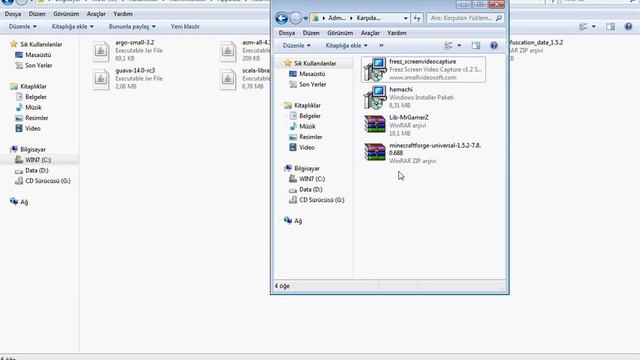
Task: Select minecraftforge-universal ZIP archive icon
Action: pyautogui.click(x=375, y=152)
